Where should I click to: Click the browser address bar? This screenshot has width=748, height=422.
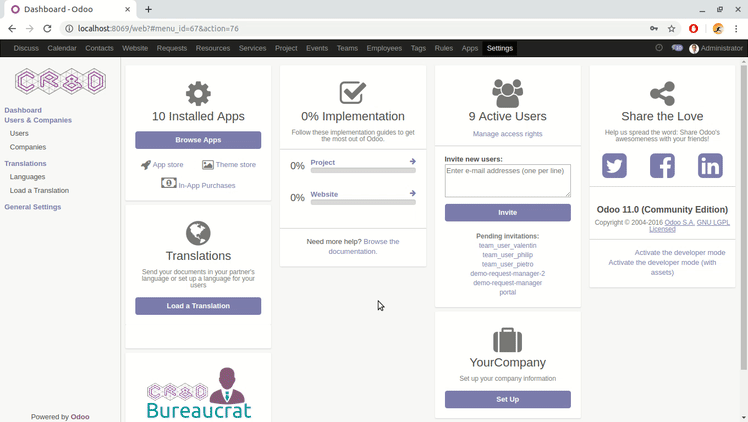(353, 29)
